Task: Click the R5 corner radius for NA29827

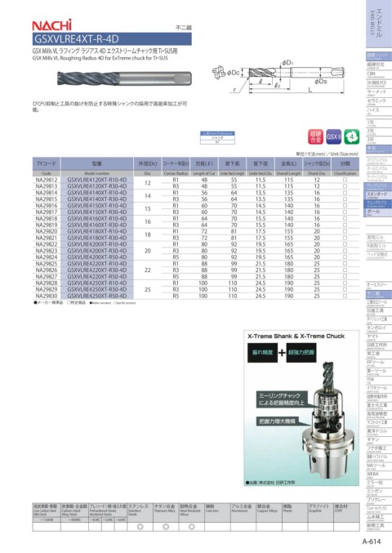Action: tap(176, 276)
